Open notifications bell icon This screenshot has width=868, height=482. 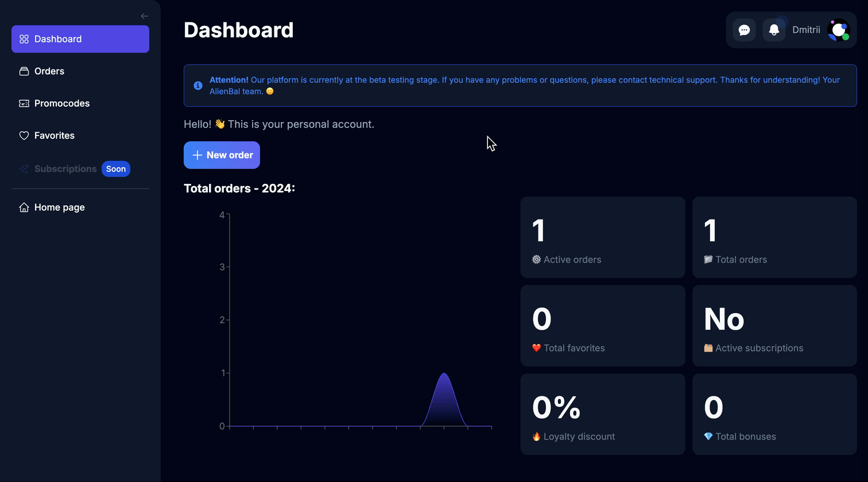tap(774, 30)
